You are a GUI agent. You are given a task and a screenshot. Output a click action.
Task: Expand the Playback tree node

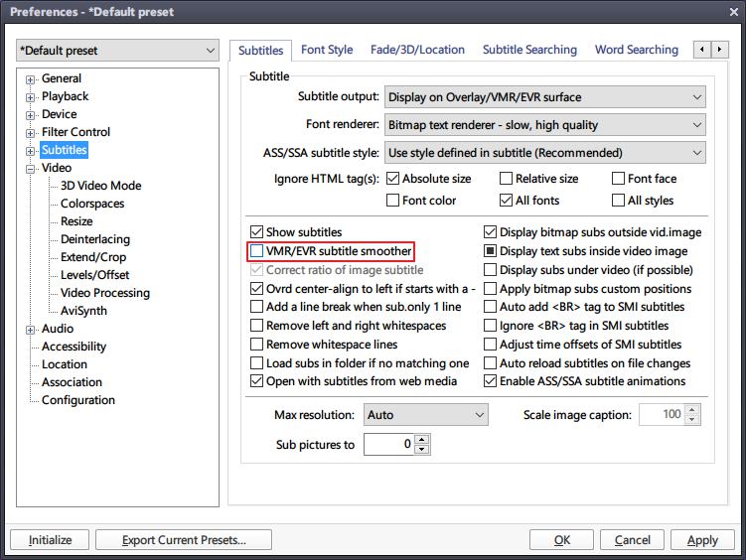[31, 97]
